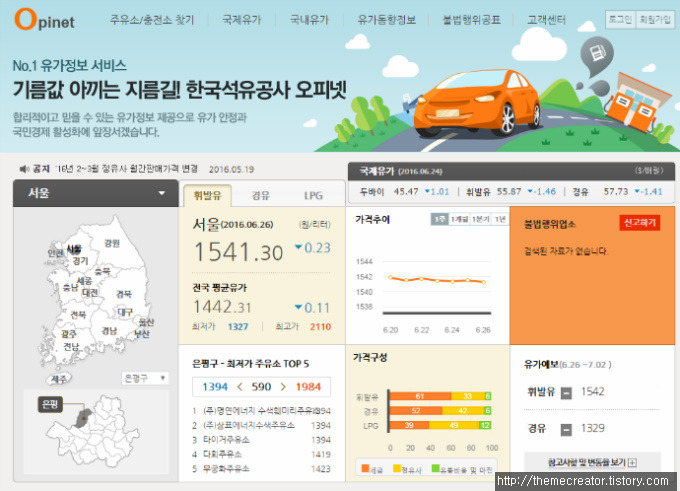Click the yellow 정유사 legend swatch

click(x=396, y=468)
